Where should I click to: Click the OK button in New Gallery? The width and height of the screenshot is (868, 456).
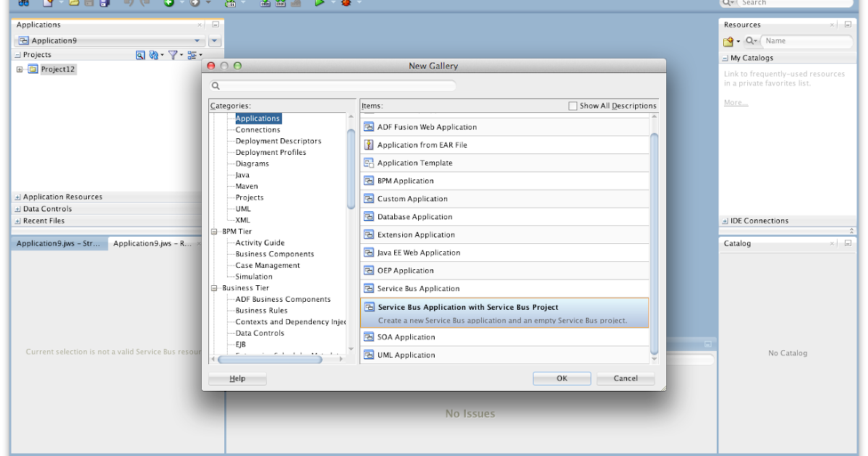(562, 378)
